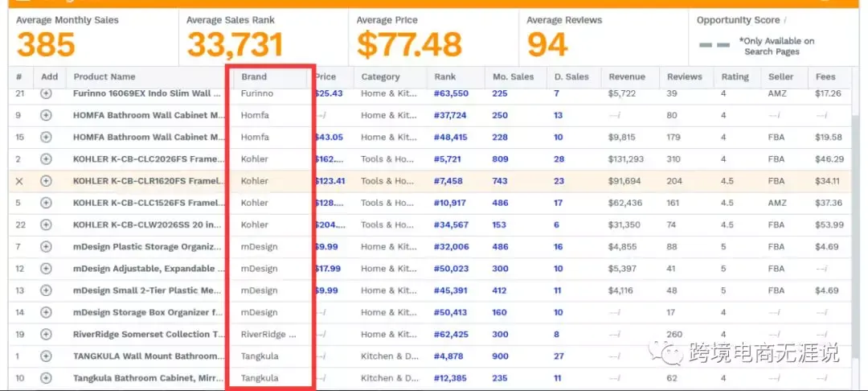868x391 pixels.
Task: Sort table by Seller column header
Action: coord(781,77)
